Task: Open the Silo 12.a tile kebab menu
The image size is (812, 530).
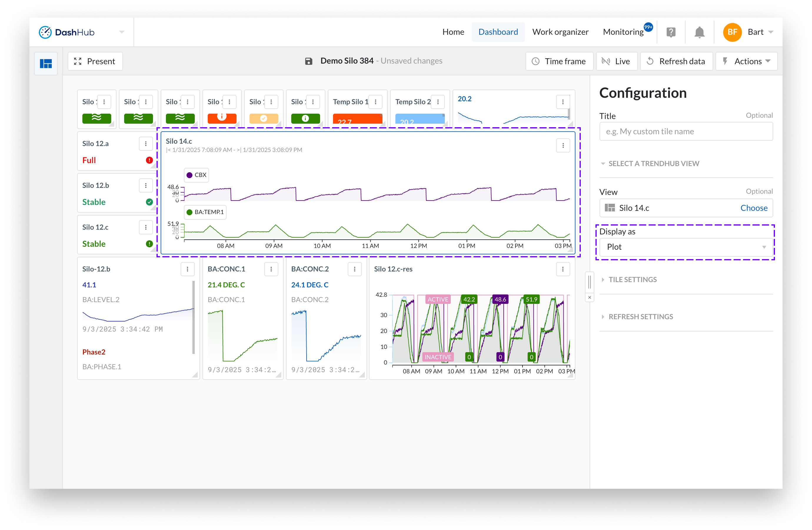Action: click(146, 144)
